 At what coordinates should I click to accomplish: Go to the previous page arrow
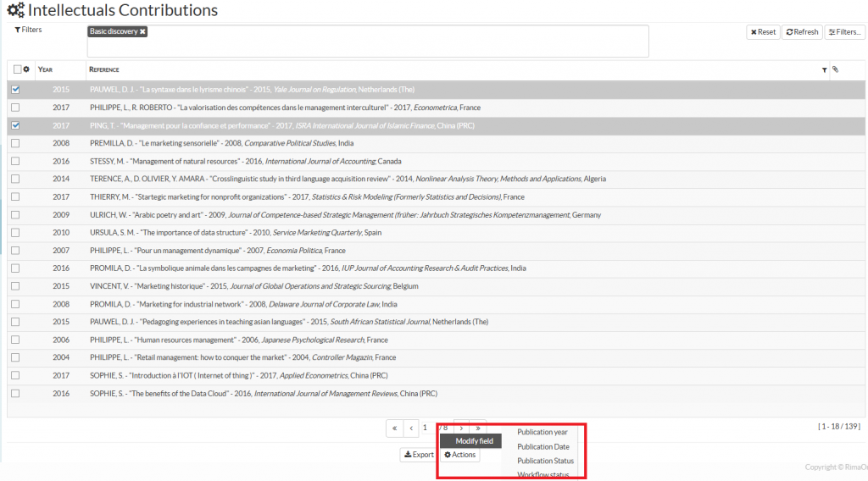pos(410,428)
